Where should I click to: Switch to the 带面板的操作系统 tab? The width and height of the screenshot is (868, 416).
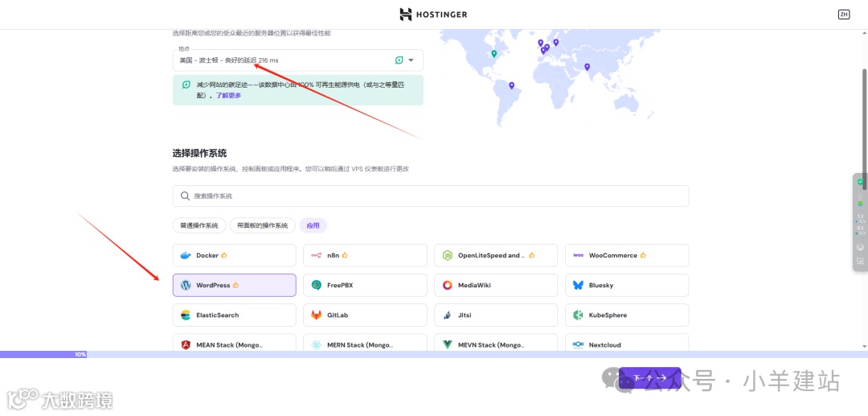pos(262,225)
